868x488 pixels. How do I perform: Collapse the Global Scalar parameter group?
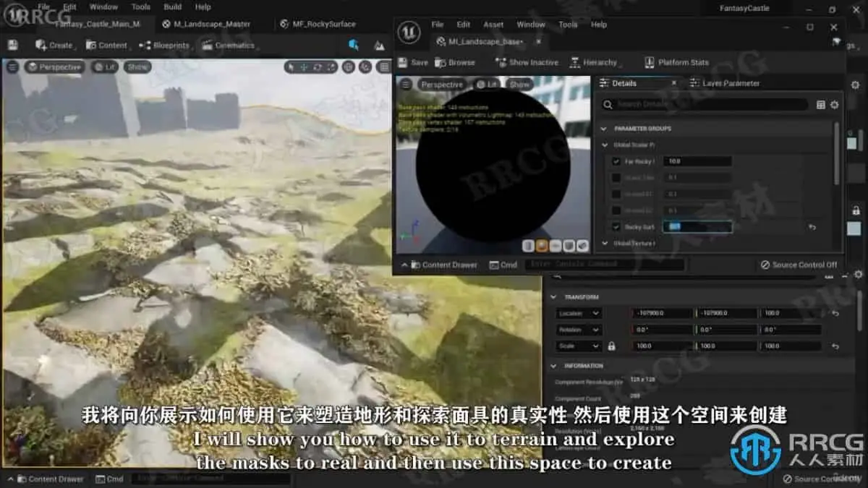(x=605, y=145)
